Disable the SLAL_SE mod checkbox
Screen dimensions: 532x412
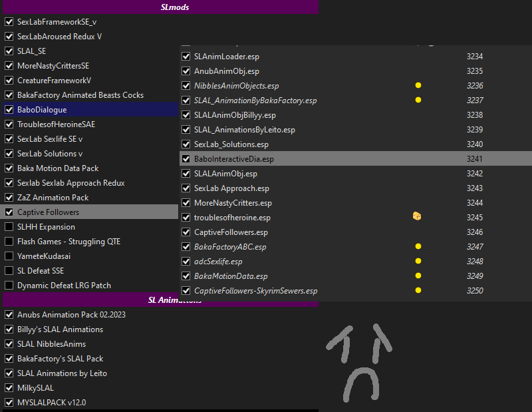coord(9,51)
